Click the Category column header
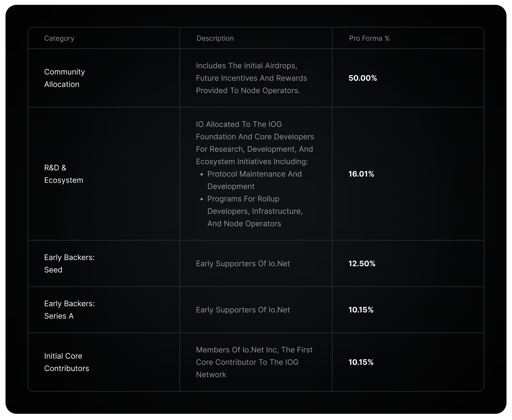512x420 pixels. tap(59, 38)
